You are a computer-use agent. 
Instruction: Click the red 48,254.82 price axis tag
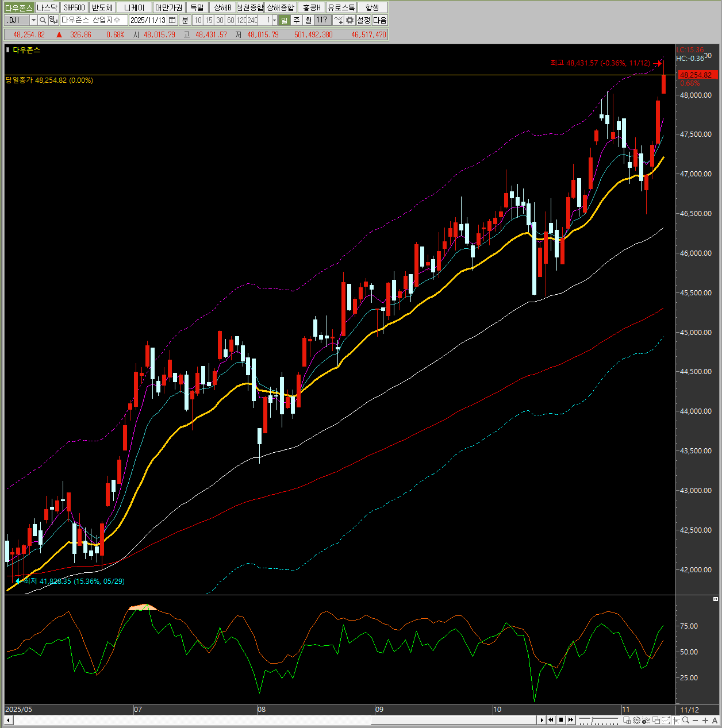click(x=698, y=75)
